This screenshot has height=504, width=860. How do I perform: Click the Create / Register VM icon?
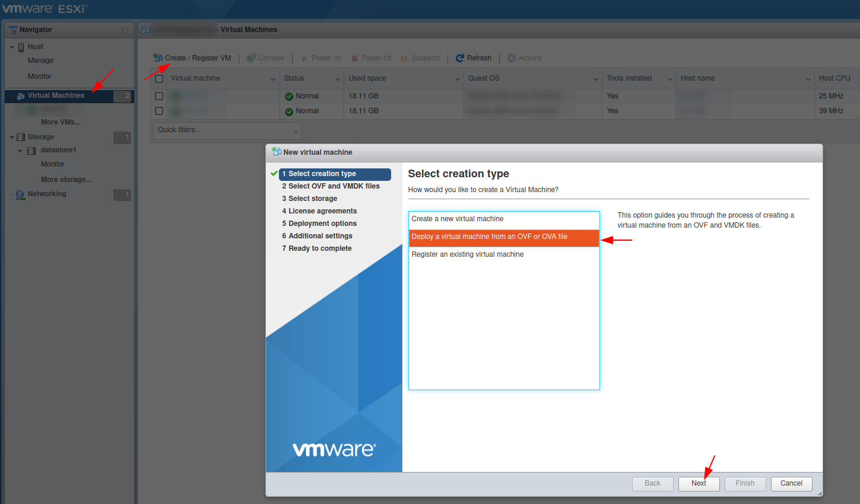158,58
